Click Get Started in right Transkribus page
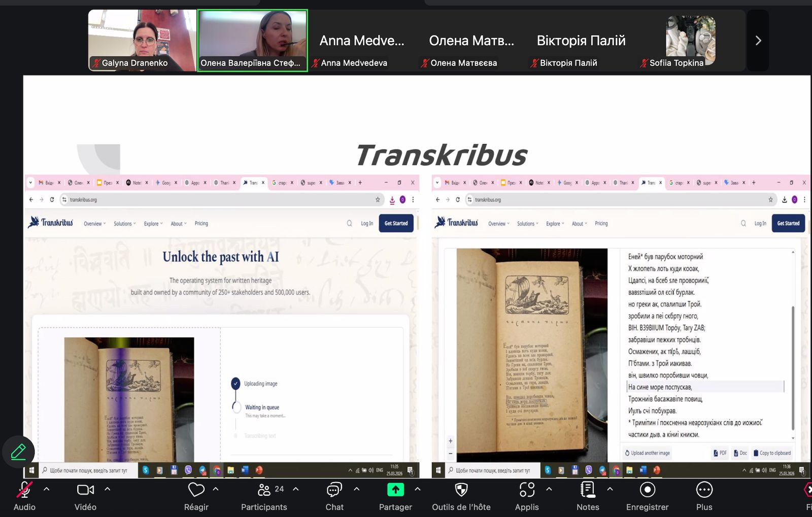Image resolution: width=812 pixels, height=517 pixels. 788,223
